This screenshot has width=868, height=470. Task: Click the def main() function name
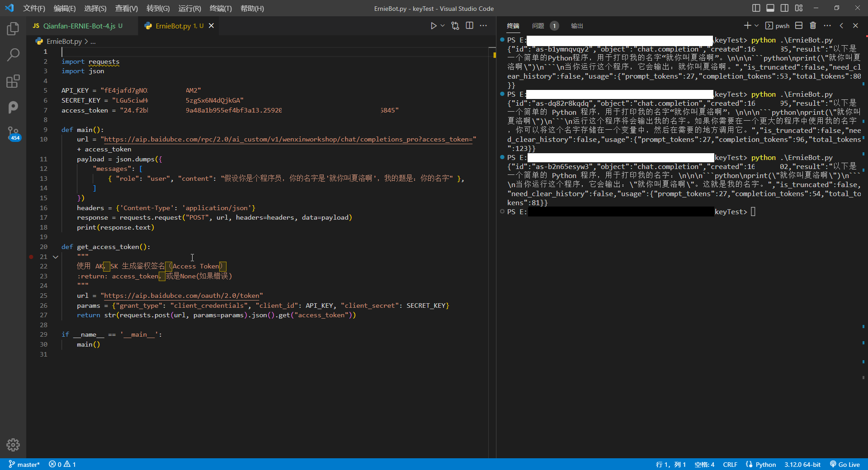click(85, 130)
